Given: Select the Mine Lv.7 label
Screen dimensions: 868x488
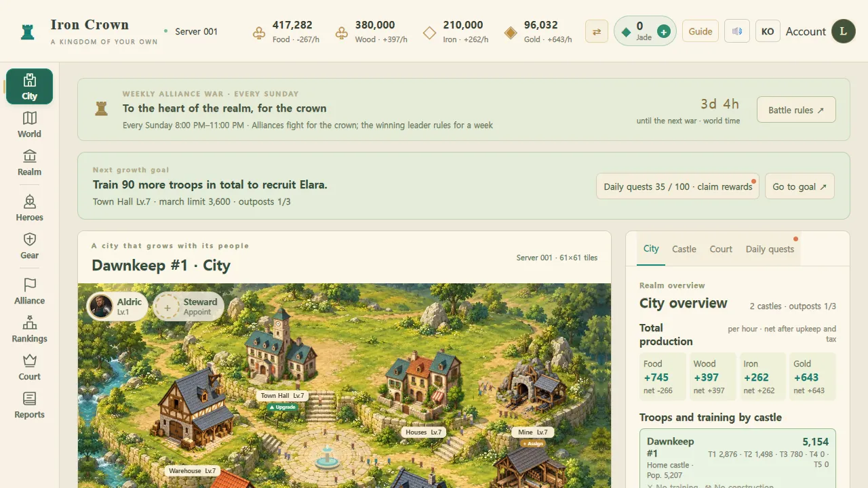Looking at the screenshot, I should point(532,432).
